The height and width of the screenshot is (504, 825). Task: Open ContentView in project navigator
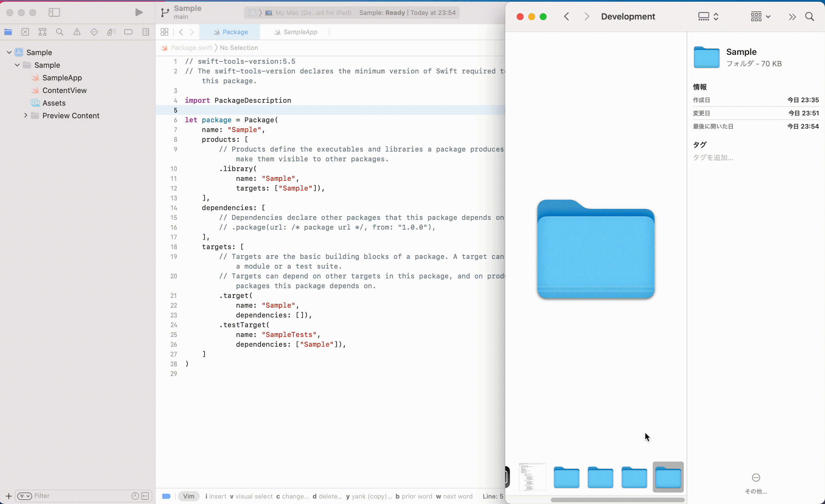click(x=64, y=90)
